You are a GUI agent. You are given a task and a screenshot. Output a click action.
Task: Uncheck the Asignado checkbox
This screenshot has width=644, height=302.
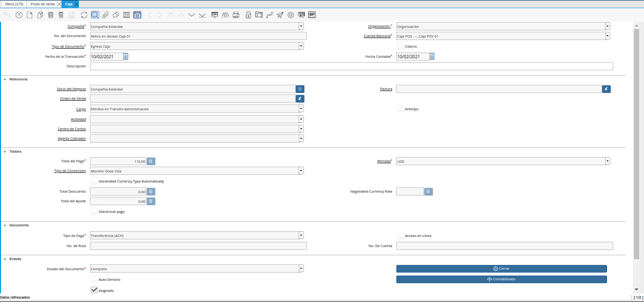[94, 290]
